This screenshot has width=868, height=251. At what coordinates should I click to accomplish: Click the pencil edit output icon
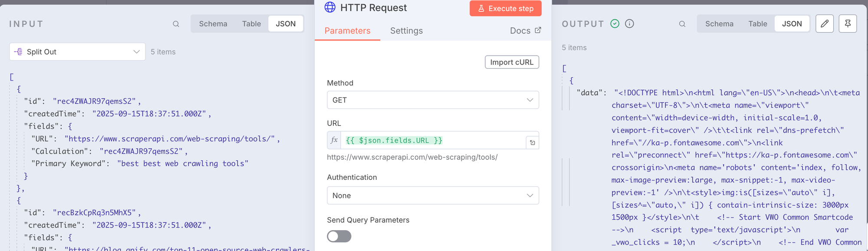(825, 23)
